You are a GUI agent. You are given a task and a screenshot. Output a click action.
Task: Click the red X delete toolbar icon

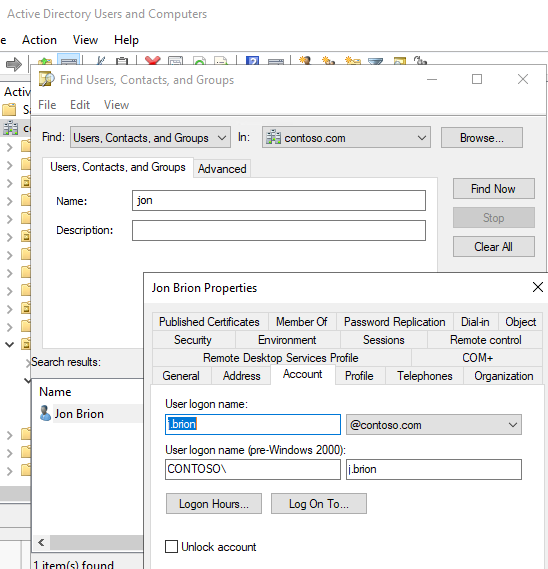(x=152, y=61)
